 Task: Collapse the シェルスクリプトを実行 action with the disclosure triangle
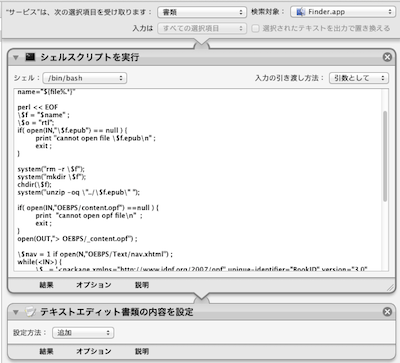click(16, 57)
